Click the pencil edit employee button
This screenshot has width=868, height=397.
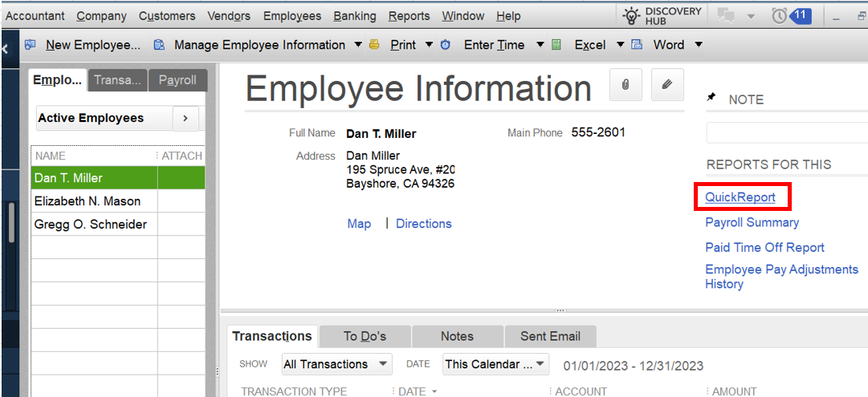point(666,84)
